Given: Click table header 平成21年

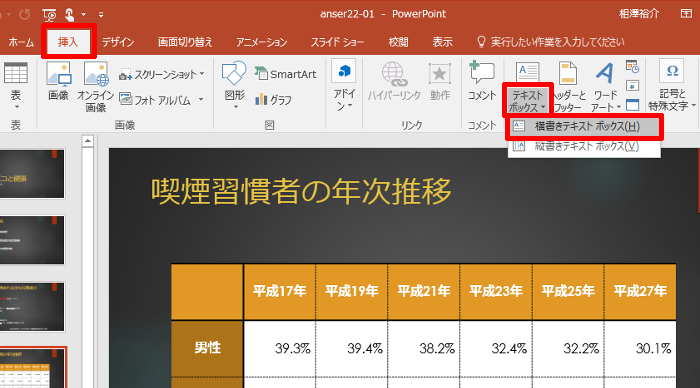Looking at the screenshot, I should [424, 292].
